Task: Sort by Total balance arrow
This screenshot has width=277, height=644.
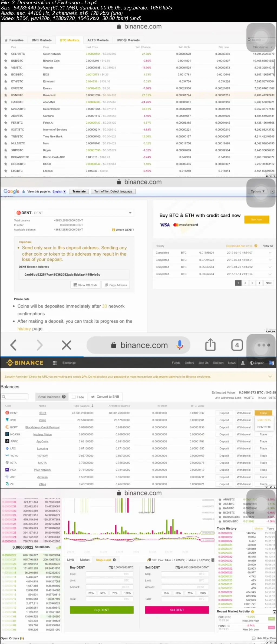Action: click(x=93, y=406)
